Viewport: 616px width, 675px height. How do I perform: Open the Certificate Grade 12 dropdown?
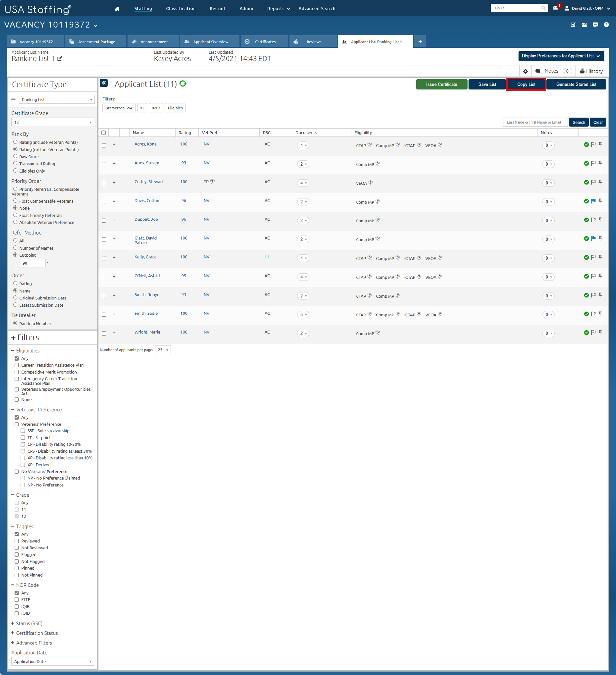click(53, 122)
